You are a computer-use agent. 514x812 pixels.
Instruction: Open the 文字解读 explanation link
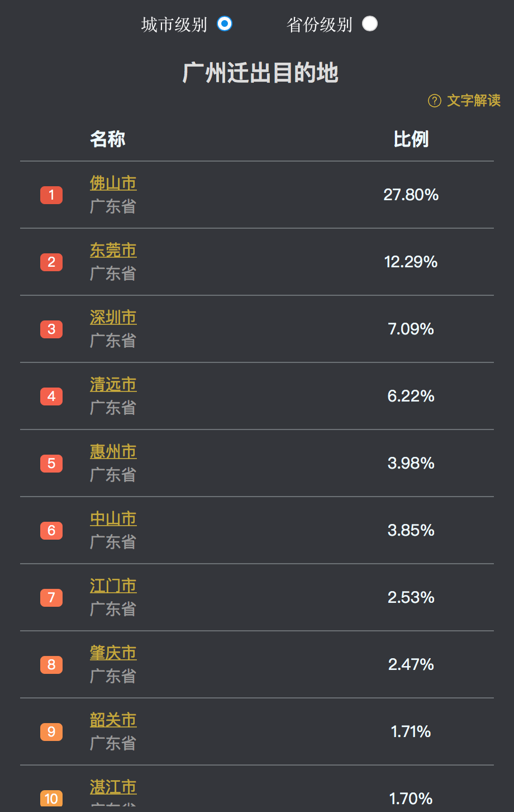(x=473, y=101)
